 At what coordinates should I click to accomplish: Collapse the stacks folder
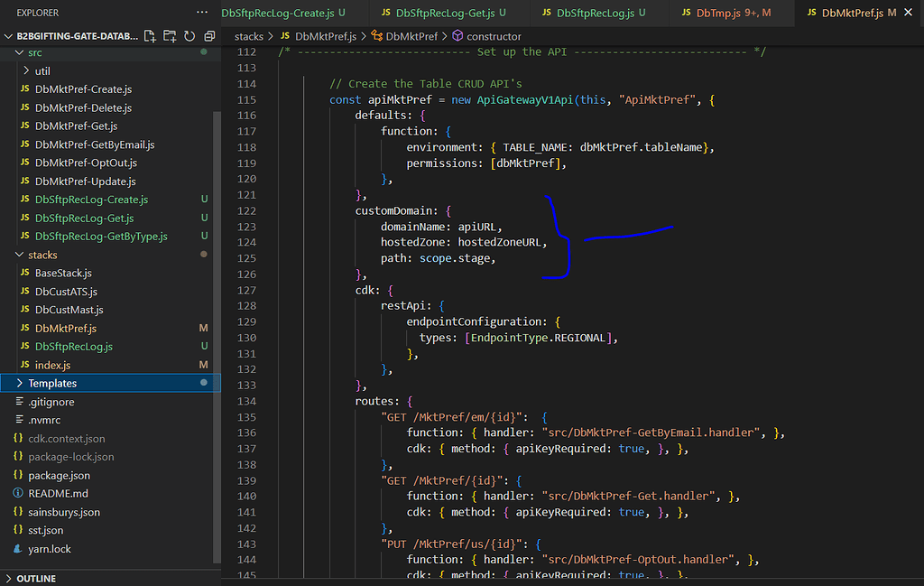coord(42,255)
